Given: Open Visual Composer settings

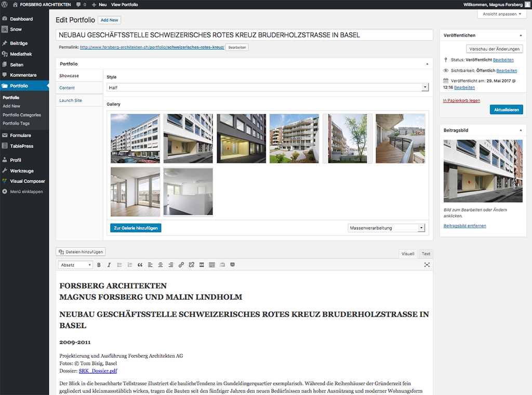Looking at the screenshot, I should [27, 181].
